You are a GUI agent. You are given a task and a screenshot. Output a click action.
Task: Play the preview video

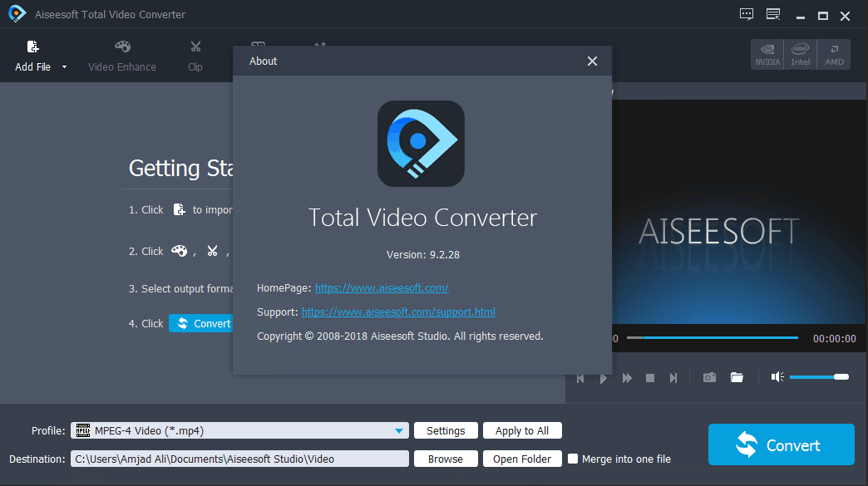(x=603, y=376)
